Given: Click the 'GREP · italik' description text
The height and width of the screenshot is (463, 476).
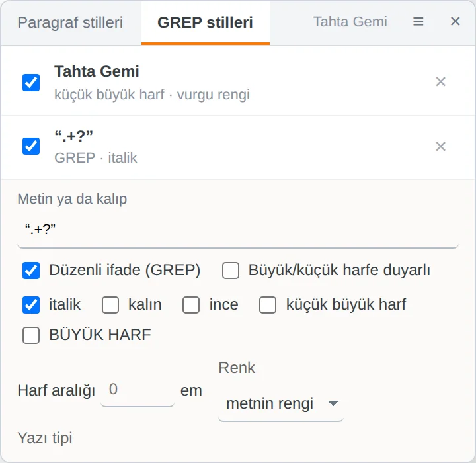Looking at the screenshot, I should pyautogui.click(x=96, y=158).
